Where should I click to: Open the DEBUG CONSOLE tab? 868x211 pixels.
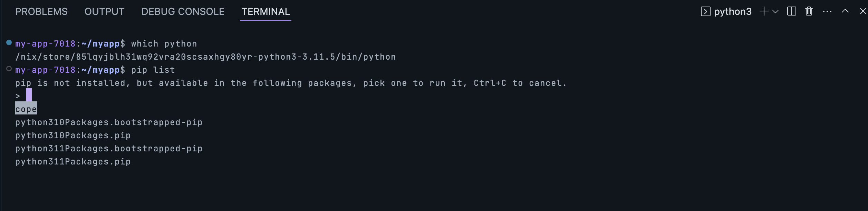pos(183,11)
